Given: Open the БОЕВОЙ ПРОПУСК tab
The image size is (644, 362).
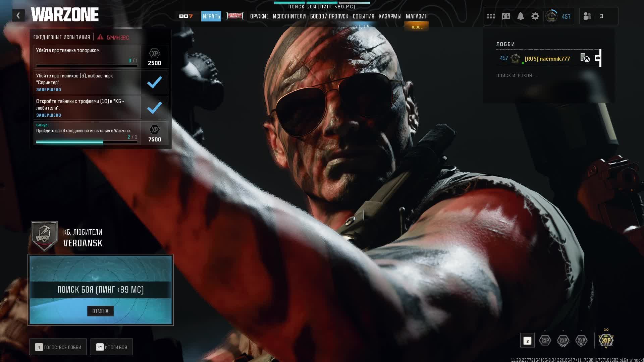Looking at the screenshot, I should pyautogui.click(x=329, y=16).
